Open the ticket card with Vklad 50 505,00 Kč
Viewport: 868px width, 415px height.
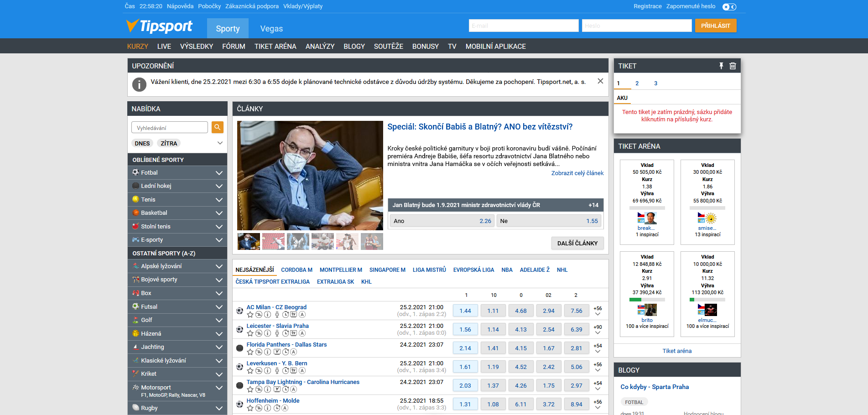(x=647, y=202)
